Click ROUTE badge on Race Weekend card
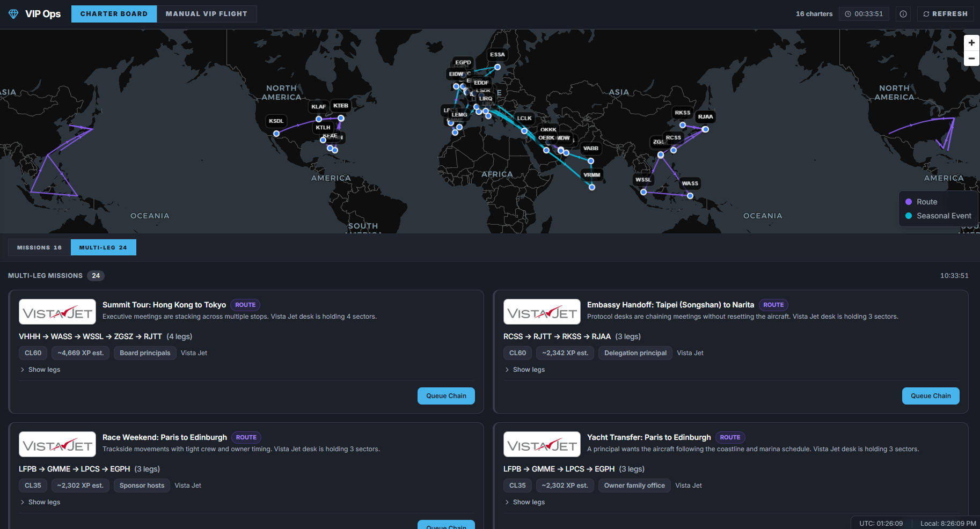Screen dimensions: 980x529 coord(246,437)
